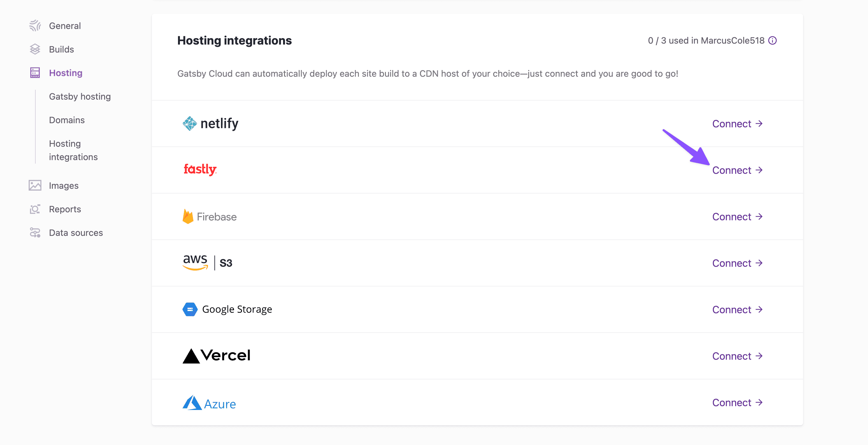This screenshot has width=868, height=445.
Task: Click the info icon beside MarcusCole518
Action: (773, 40)
